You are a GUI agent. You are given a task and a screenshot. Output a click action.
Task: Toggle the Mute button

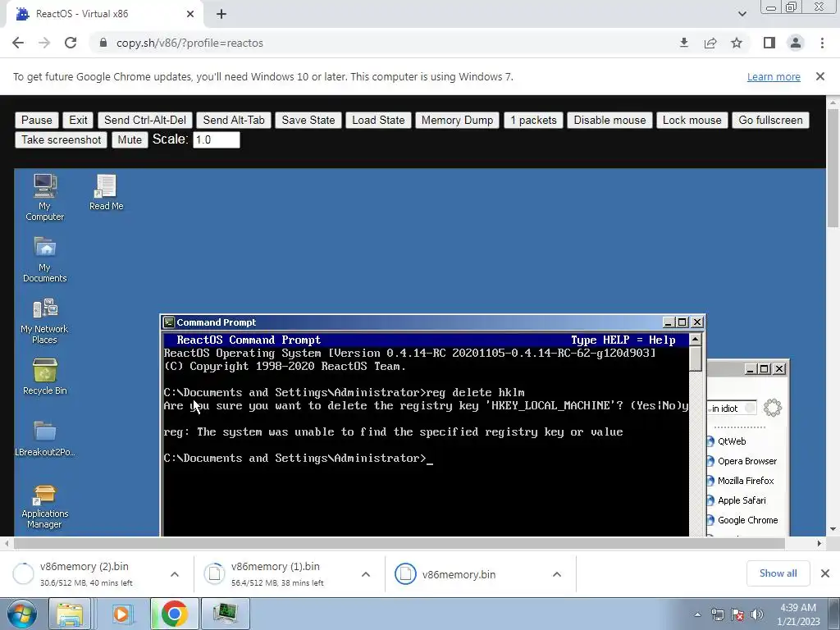coord(130,139)
